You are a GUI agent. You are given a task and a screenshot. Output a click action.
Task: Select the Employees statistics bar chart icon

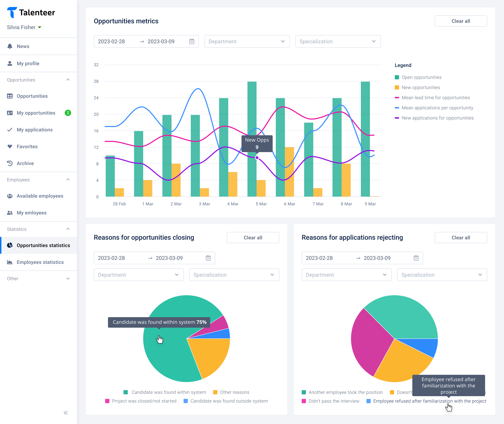pos(10,262)
